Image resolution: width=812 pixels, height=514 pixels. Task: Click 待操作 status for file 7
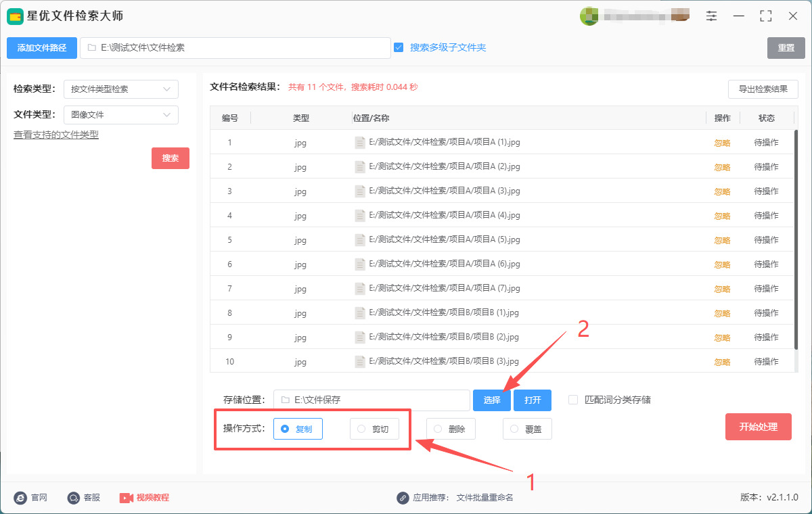point(767,289)
